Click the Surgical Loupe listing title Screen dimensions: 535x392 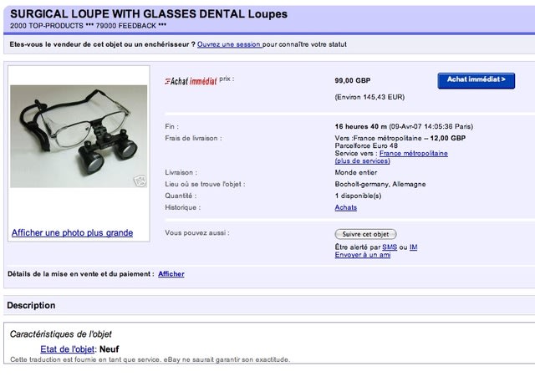pyautogui.click(x=149, y=14)
